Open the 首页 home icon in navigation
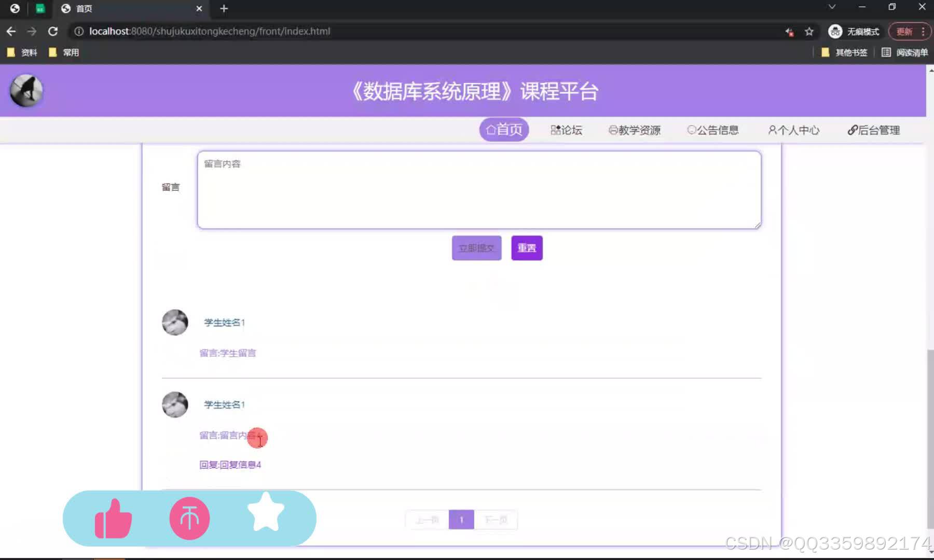This screenshot has width=934, height=560. click(491, 130)
